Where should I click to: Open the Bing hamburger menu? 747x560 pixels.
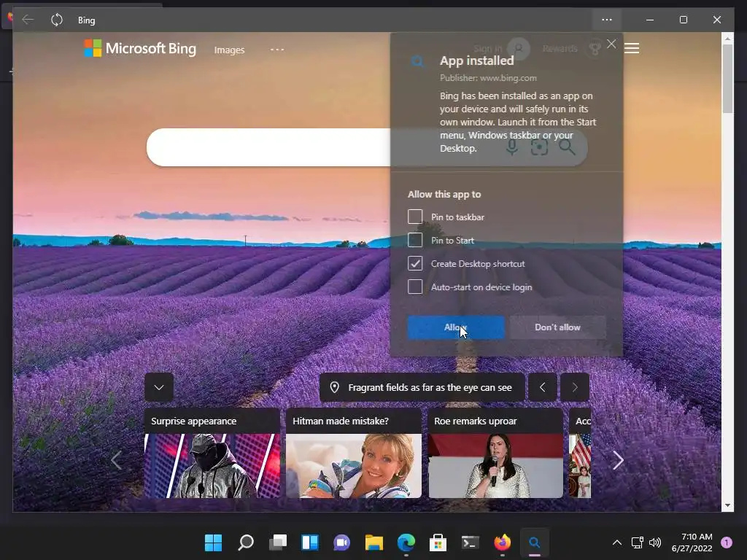[632, 48]
